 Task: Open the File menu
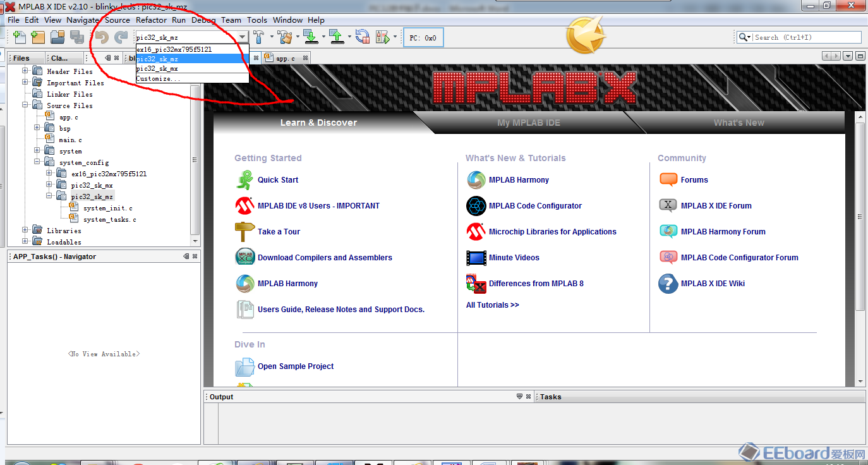point(13,20)
